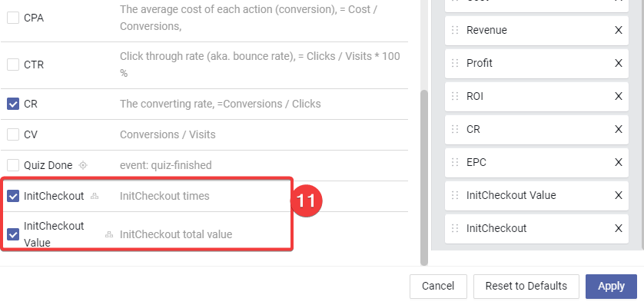
Task: Enable the CPA checkbox
Action: tap(13, 18)
